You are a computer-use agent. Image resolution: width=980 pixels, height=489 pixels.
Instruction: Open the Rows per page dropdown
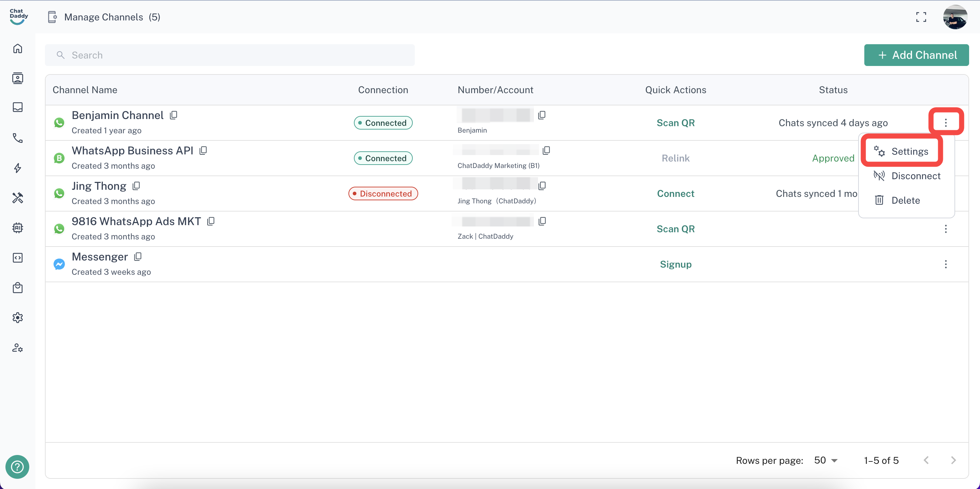[826, 460]
